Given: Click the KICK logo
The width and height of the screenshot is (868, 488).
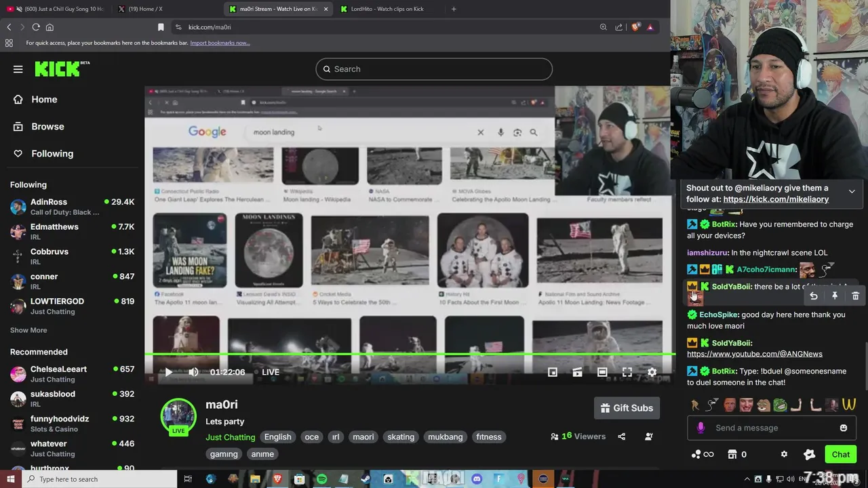Looking at the screenshot, I should [62, 68].
